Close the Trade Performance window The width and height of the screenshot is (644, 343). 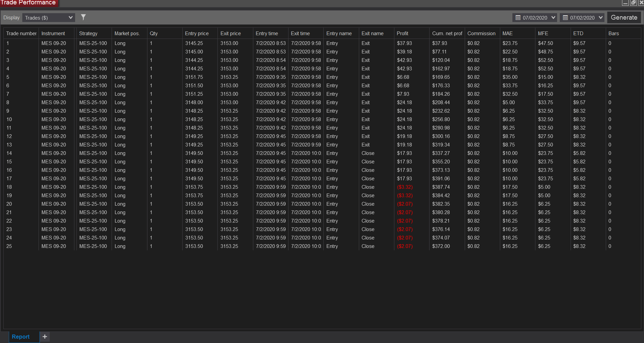(641, 3)
